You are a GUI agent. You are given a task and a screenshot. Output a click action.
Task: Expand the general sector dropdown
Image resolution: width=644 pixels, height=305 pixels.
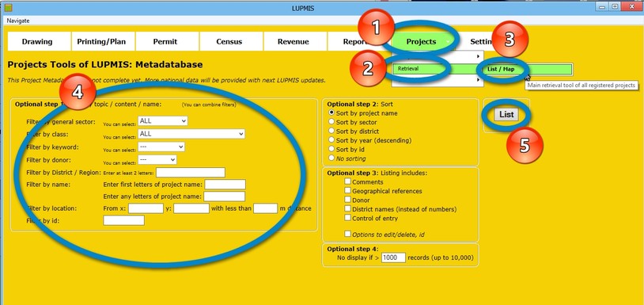click(163, 121)
